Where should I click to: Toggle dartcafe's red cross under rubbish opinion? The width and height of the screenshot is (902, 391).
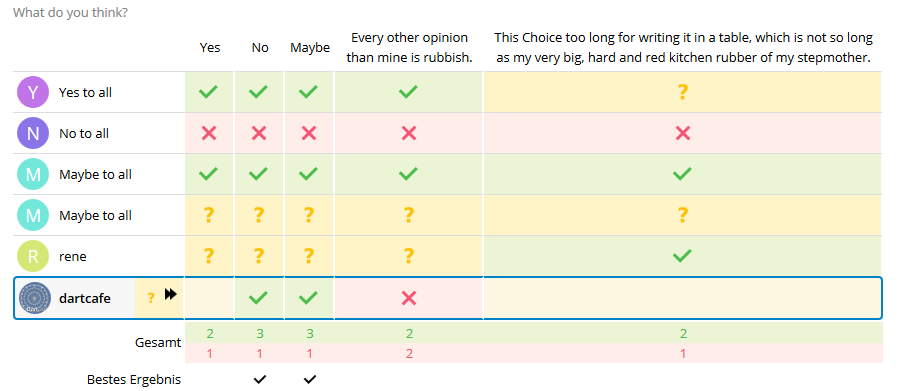click(x=409, y=298)
